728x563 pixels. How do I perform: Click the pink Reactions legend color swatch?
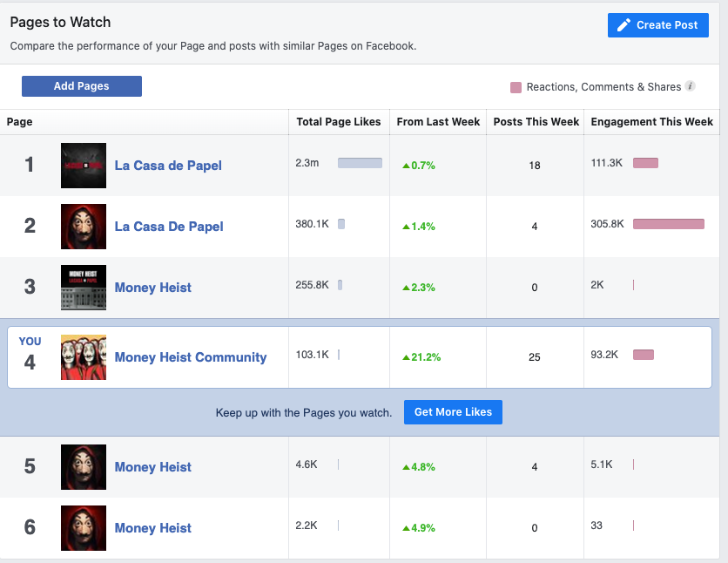(516, 87)
